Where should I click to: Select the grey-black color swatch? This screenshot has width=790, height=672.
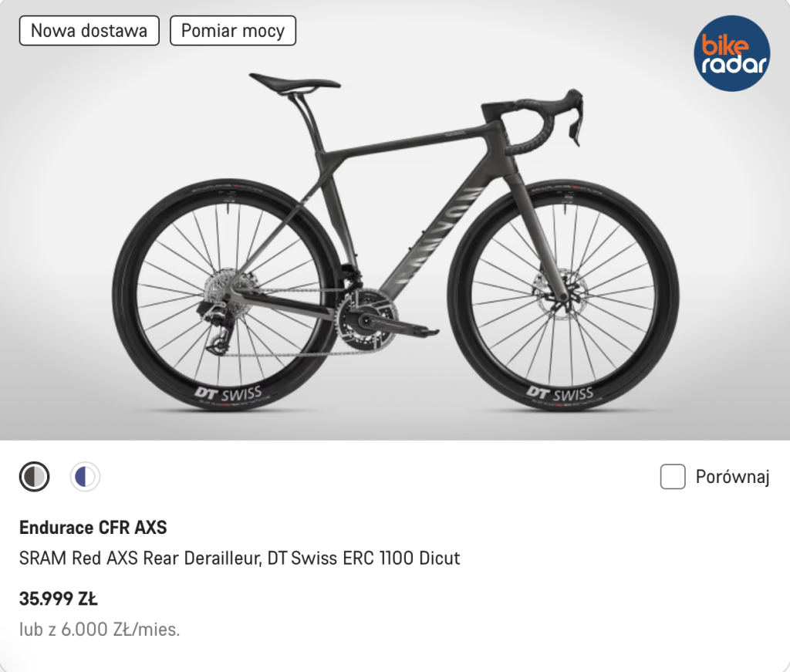pyautogui.click(x=34, y=477)
